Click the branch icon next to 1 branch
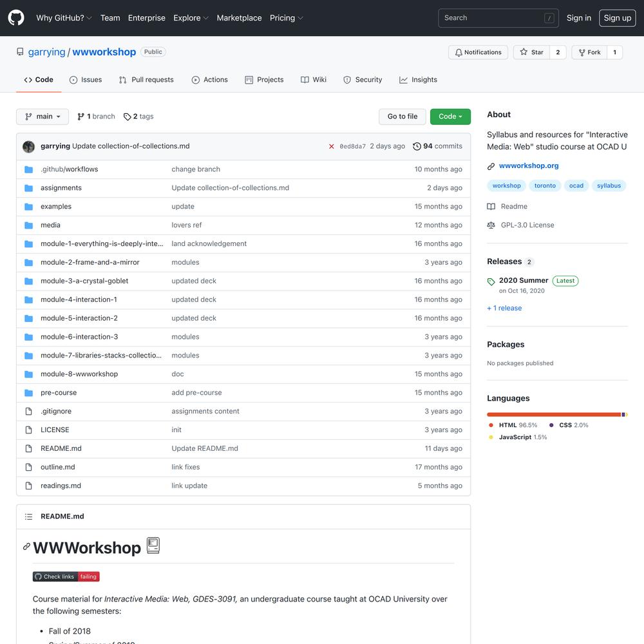Viewport: 644px width, 644px height. coord(81,117)
